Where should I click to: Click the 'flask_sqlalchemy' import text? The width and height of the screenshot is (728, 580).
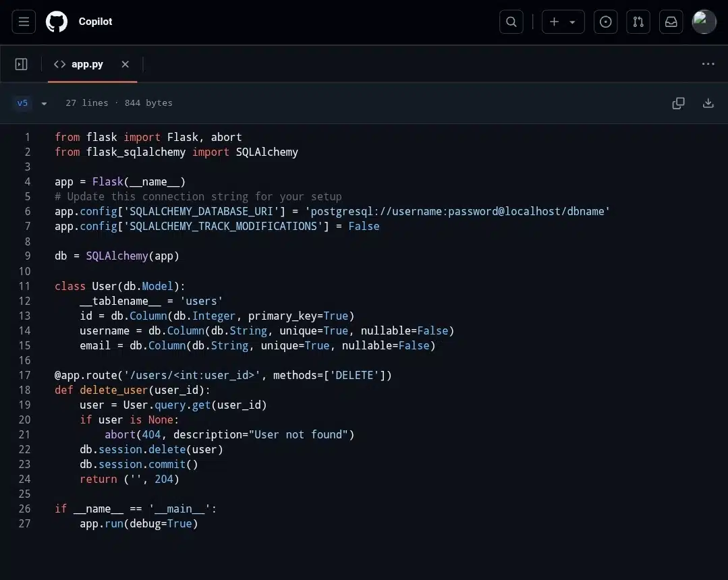point(136,152)
